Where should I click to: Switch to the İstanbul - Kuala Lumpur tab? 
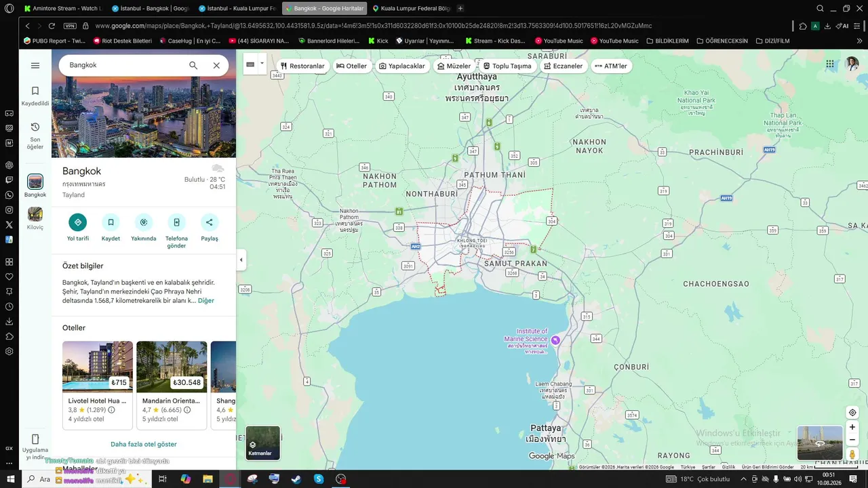point(237,8)
